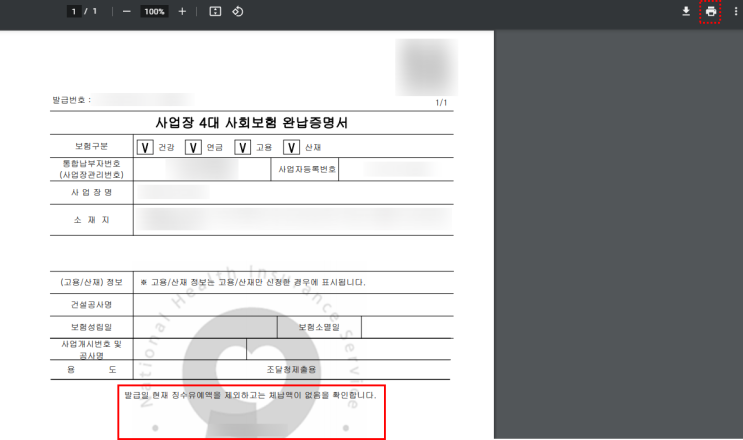The width and height of the screenshot is (743, 440).
Task: Toggle the 산재 checkbox
Action: pos(291,147)
